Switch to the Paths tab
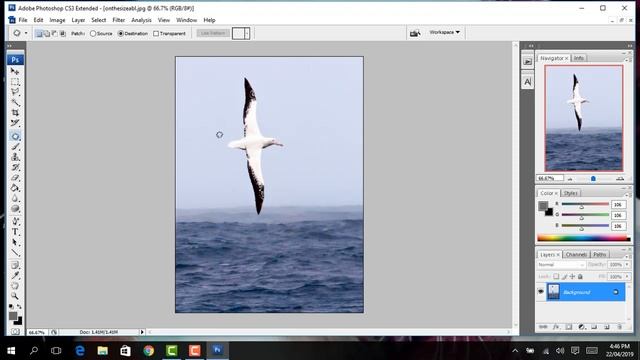The width and height of the screenshot is (640, 360). click(x=599, y=254)
